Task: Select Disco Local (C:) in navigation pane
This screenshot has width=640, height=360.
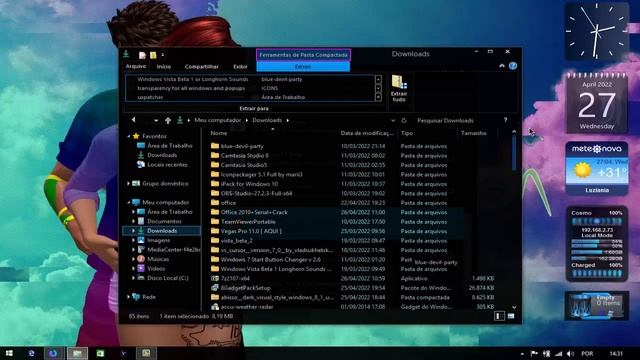Action: pyautogui.click(x=168, y=278)
